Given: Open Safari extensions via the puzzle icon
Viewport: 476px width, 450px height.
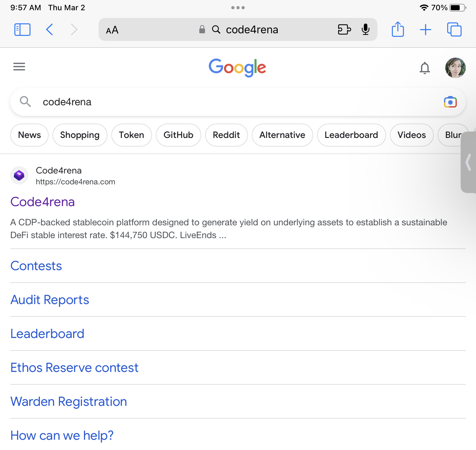Looking at the screenshot, I should point(344,29).
